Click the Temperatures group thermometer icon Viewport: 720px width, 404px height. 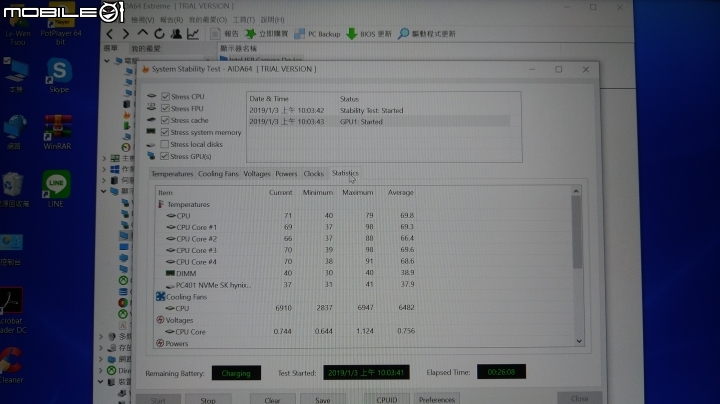[x=161, y=204]
